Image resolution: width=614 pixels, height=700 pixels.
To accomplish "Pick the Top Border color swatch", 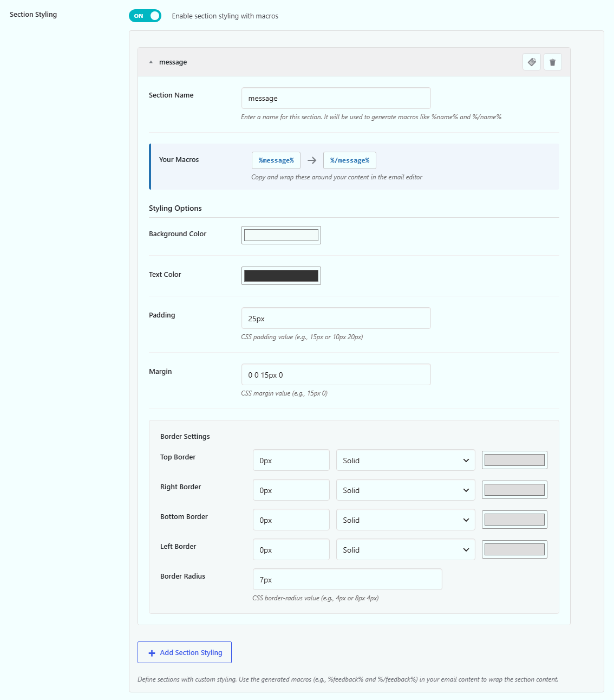I will [x=514, y=460].
